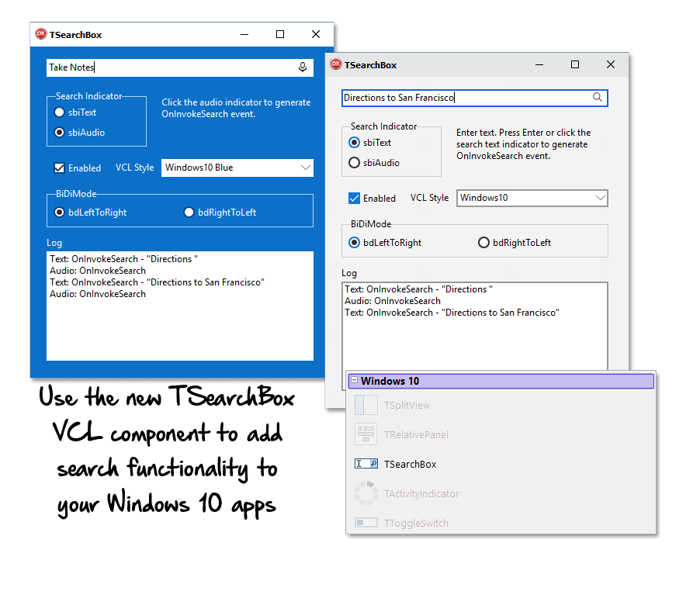Click last 'Audio: OnInvokeSearch' line in blue log
The height and width of the screenshot is (612, 700).
point(98,294)
